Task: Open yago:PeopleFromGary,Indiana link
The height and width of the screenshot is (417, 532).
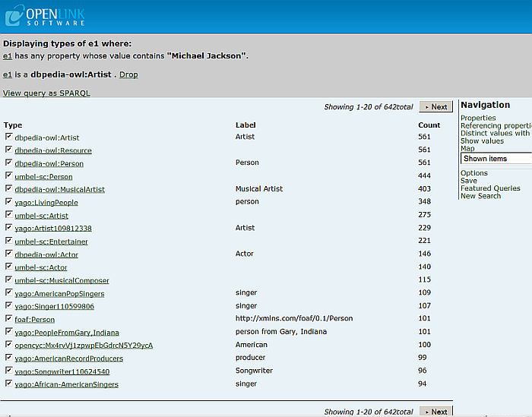Action: [x=67, y=333]
